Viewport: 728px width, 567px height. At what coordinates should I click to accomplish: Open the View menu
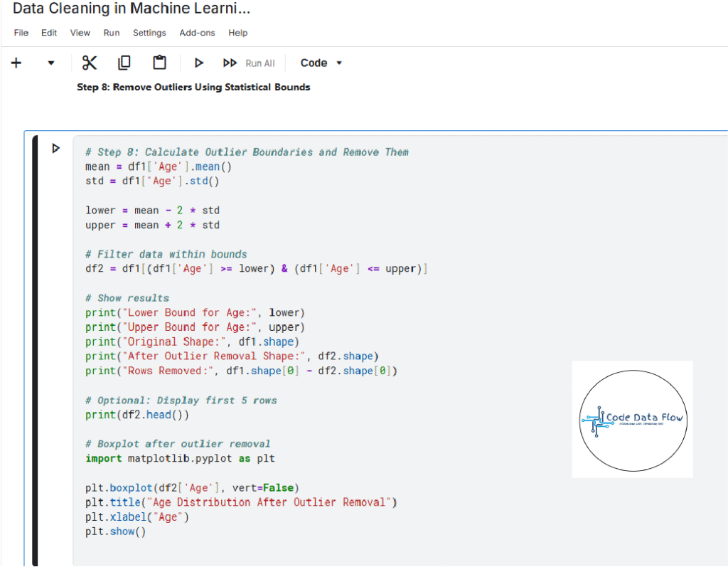coord(80,33)
